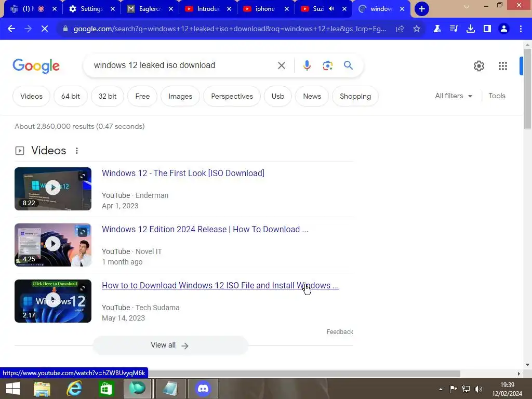
Task: Search by image with the Lens icon
Action: click(x=327, y=65)
